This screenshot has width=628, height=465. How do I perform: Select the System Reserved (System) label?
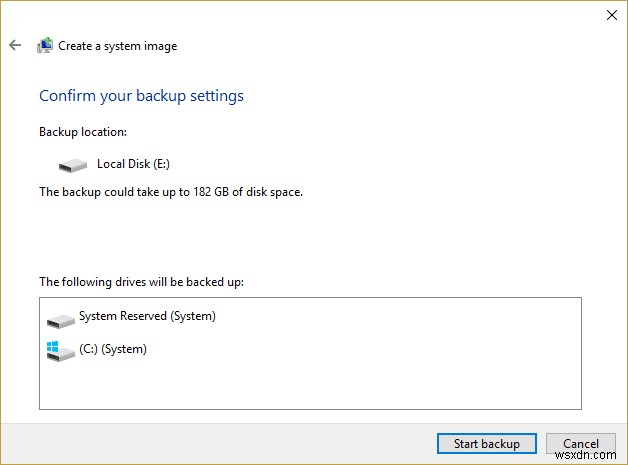pos(147,316)
